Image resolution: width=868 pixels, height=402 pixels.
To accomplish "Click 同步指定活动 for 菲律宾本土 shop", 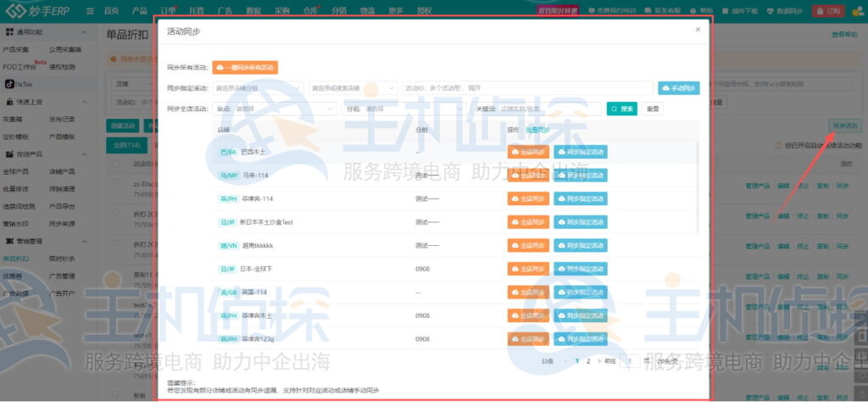I will (x=580, y=315).
